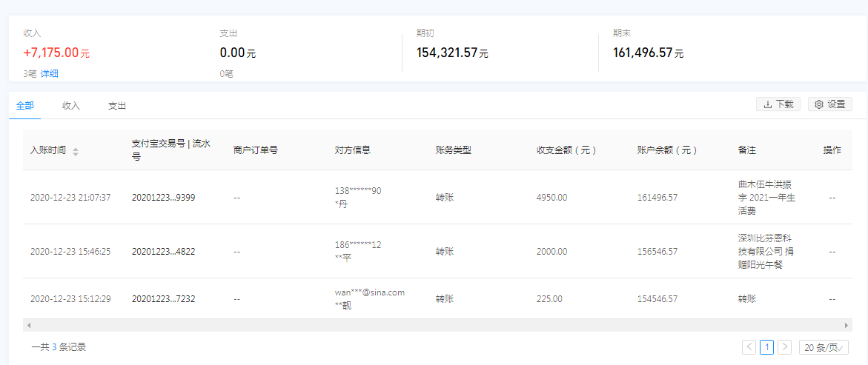Click transaction number ending 4822
The width and height of the screenshot is (868, 365).
pos(163,252)
